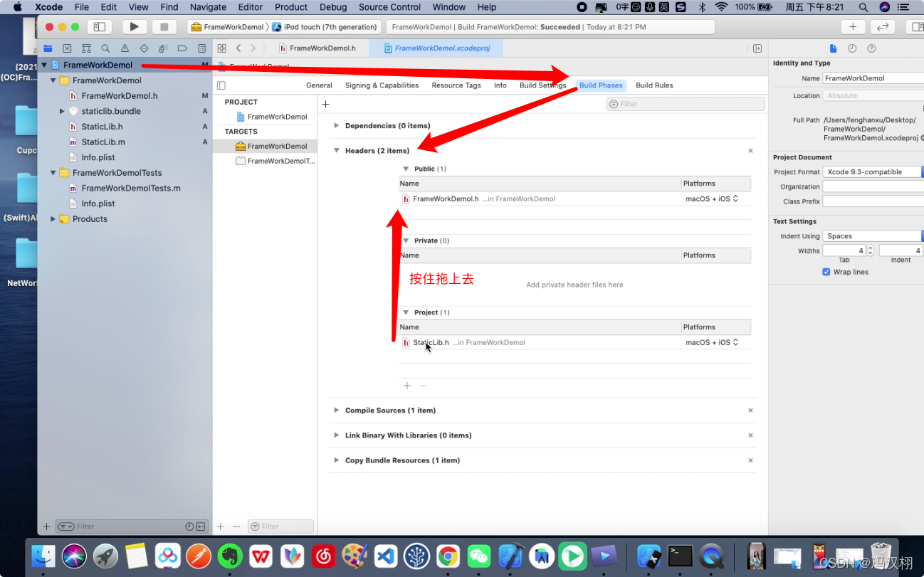Collapse the Headers phase triangle
Viewport: 924px width, 577px height.
click(x=336, y=151)
